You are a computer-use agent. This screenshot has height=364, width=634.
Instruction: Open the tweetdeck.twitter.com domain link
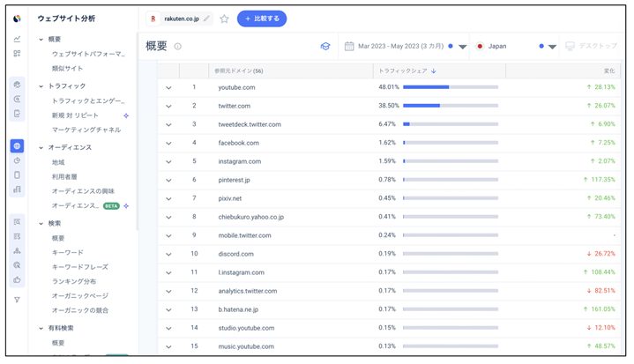pyautogui.click(x=250, y=124)
